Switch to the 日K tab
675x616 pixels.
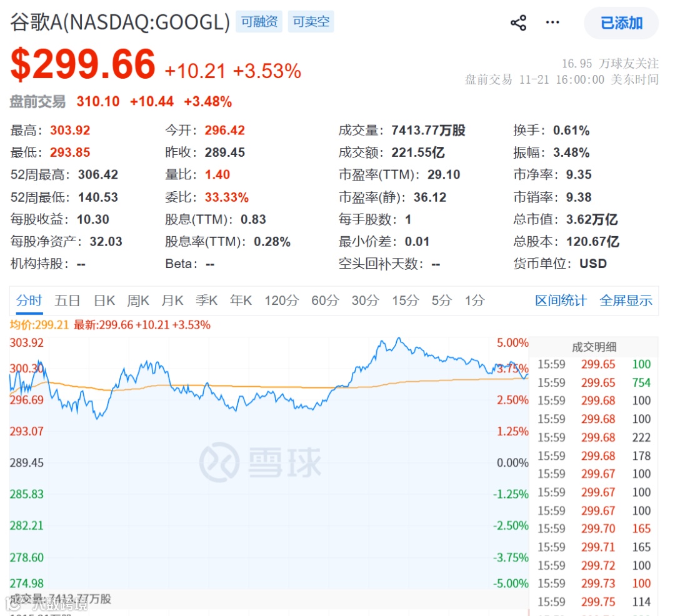pyautogui.click(x=104, y=301)
